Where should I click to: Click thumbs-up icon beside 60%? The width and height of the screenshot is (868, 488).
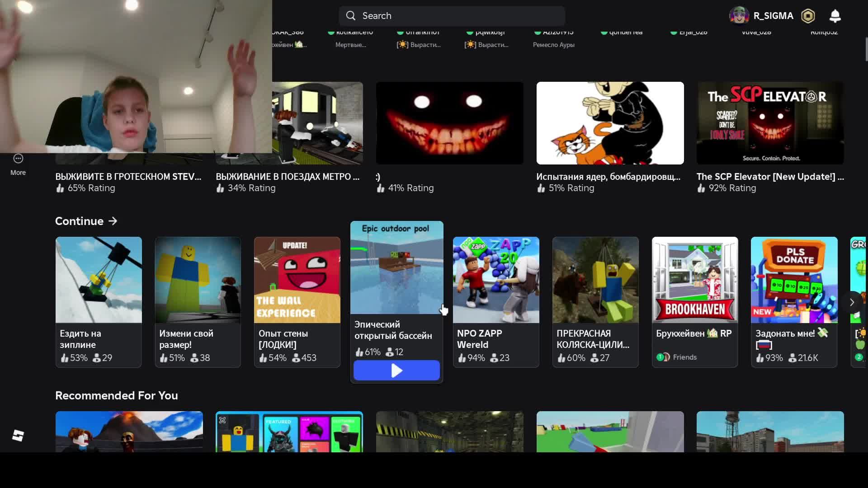561,358
